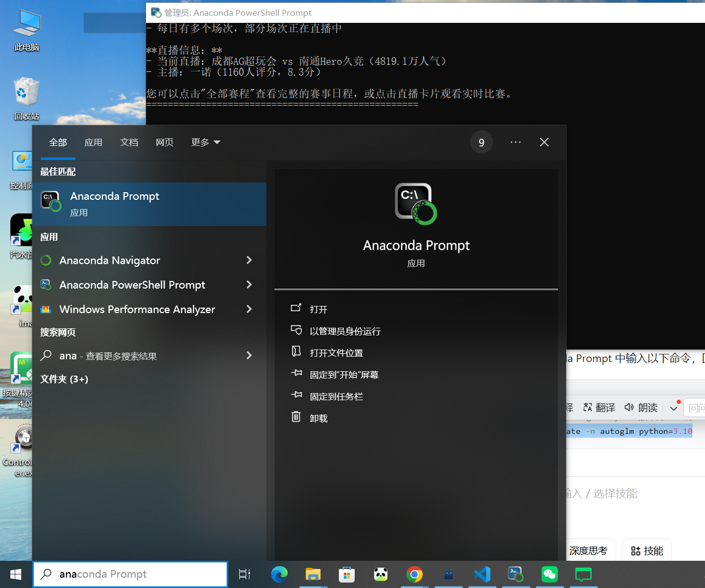The height and width of the screenshot is (588, 705).
Task: Select the This PC (此电脑) desktop icon
Action: click(27, 30)
